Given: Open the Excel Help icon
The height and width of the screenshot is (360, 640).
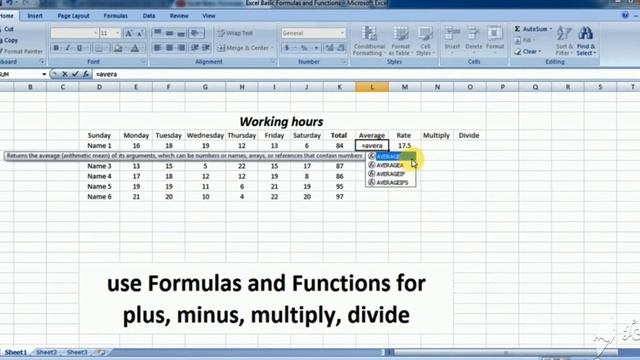Looking at the screenshot, I should click(625, 16).
